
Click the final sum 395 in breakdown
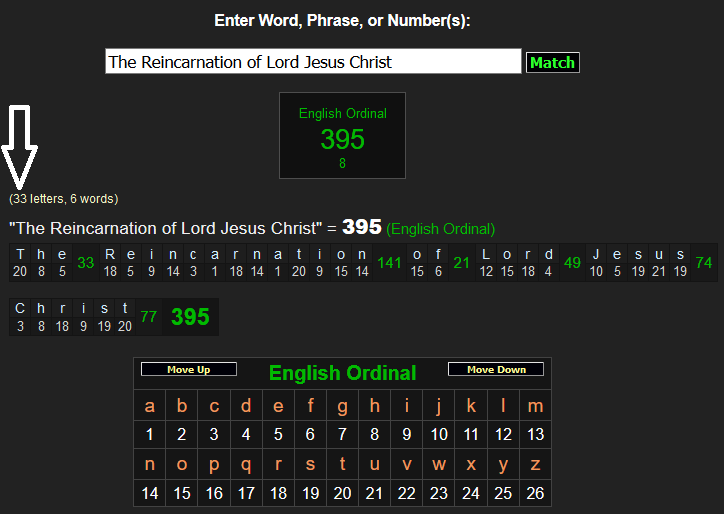190,317
